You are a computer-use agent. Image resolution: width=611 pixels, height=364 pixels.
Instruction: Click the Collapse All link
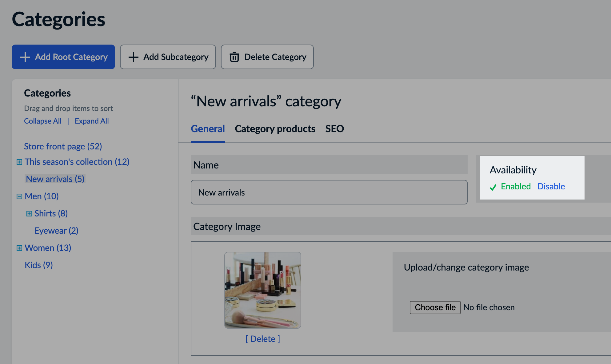pos(42,121)
